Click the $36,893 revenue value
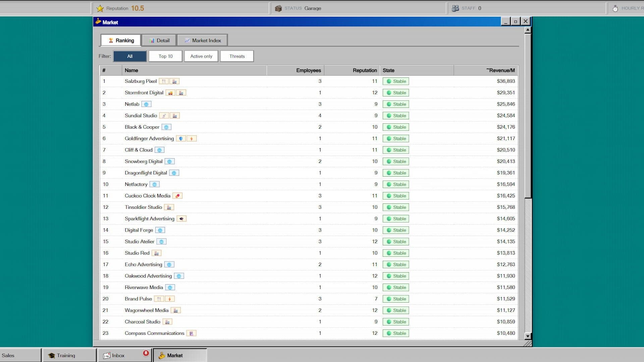This screenshot has width=644, height=362. pyautogui.click(x=506, y=81)
